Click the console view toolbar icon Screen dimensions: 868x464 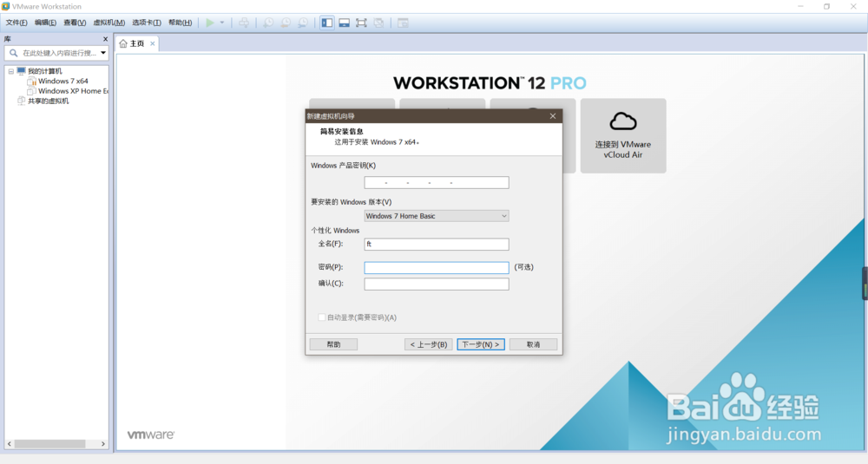click(x=403, y=23)
